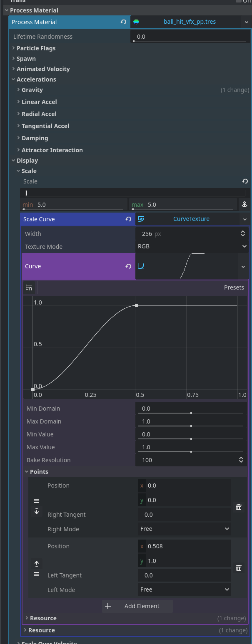Image resolution: width=252 pixels, height=644 pixels.
Task: Move the first curve point down
Action: coord(37,512)
